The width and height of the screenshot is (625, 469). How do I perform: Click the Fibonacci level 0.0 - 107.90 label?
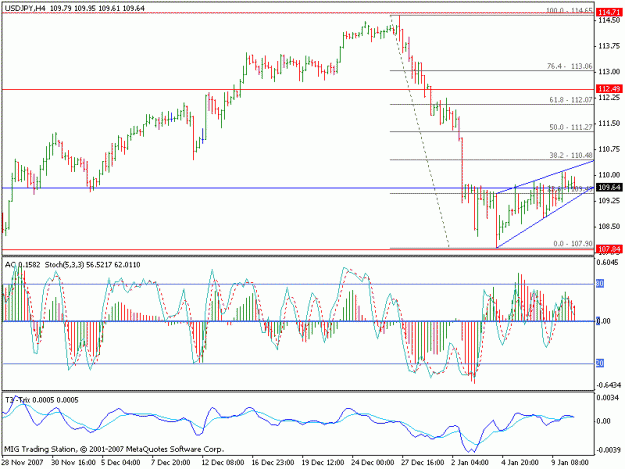(x=573, y=243)
